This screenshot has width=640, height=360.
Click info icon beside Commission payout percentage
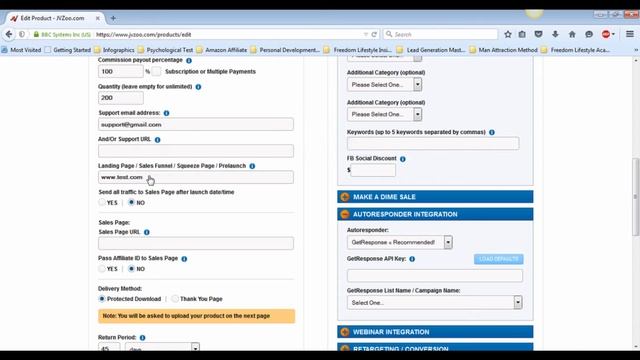tap(189, 60)
